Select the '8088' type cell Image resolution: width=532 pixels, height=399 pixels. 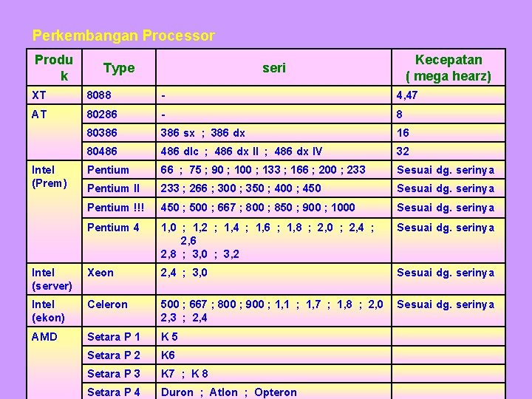coord(119,95)
